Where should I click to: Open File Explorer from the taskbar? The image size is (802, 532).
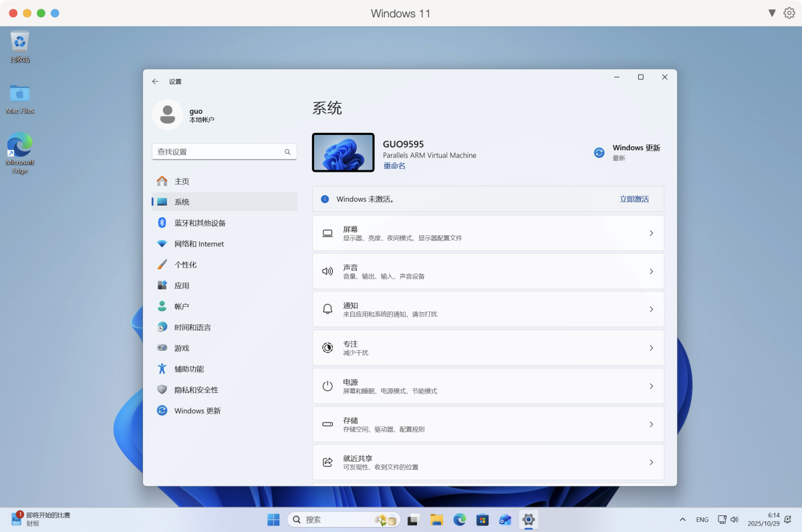(x=436, y=519)
